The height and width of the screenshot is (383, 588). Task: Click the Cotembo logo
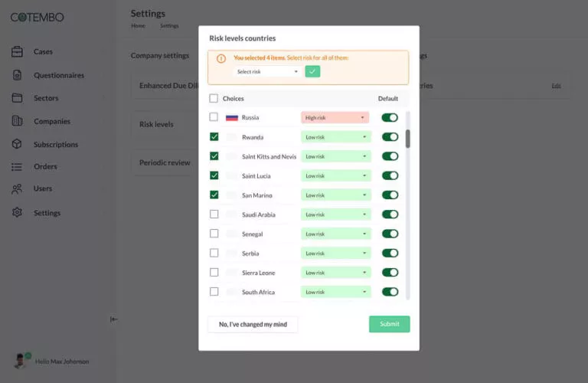(x=37, y=18)
